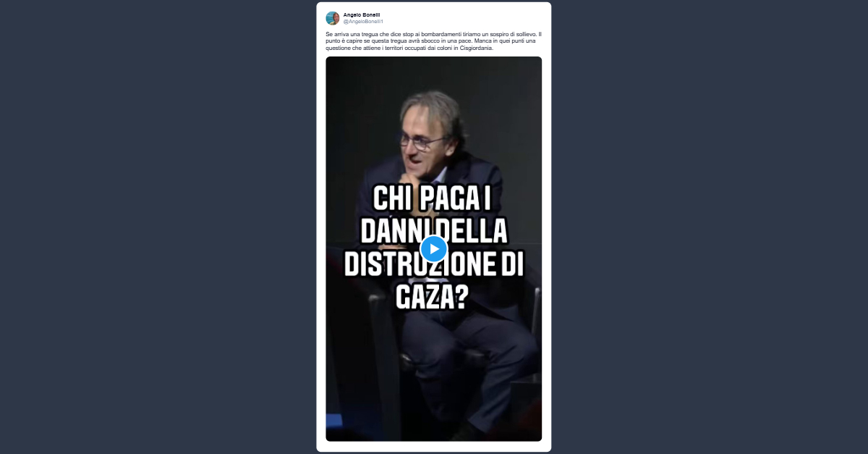The height and width of the screenshot is (454, 868).
Task: Click the "DISTRUZIONE DI" caption line
Action: 433,264
